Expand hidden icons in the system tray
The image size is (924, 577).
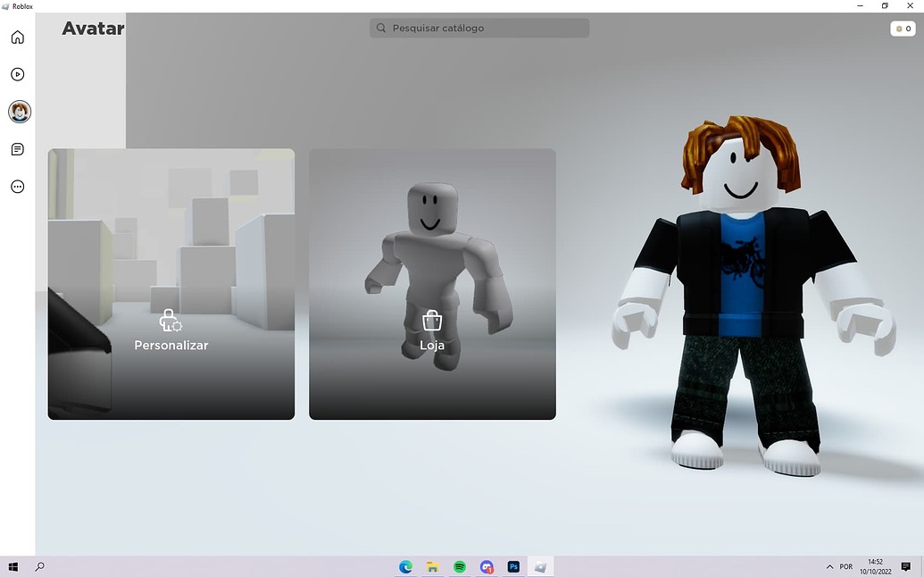tap(828, 566)
